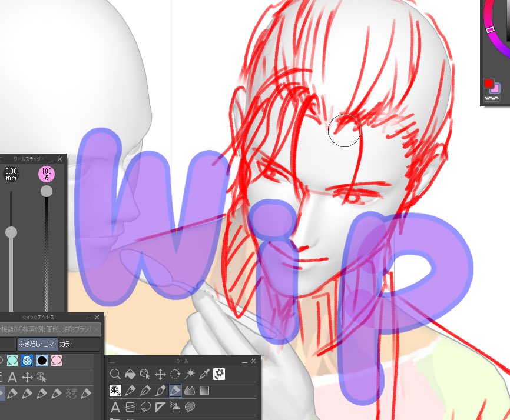Select the Decoration flower tool
The width and height of the screenshot is (510, 420).
(219, 374)
